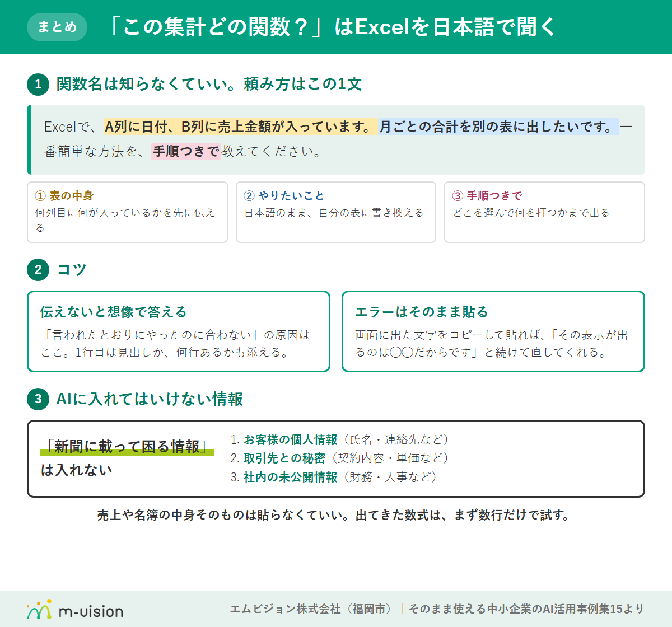Click the section 2 number circle beside コツ
The height and width of the screenshot is (627, 672).
[x=38, y=269]
